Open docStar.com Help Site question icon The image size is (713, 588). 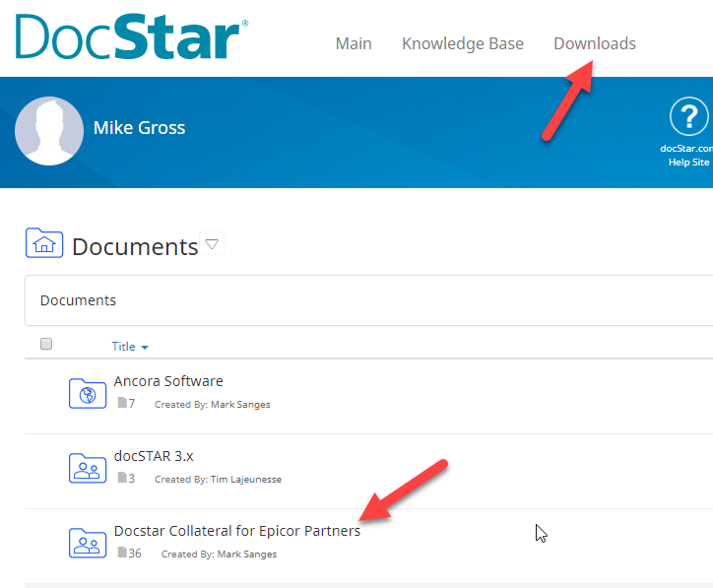click(689, 116)
